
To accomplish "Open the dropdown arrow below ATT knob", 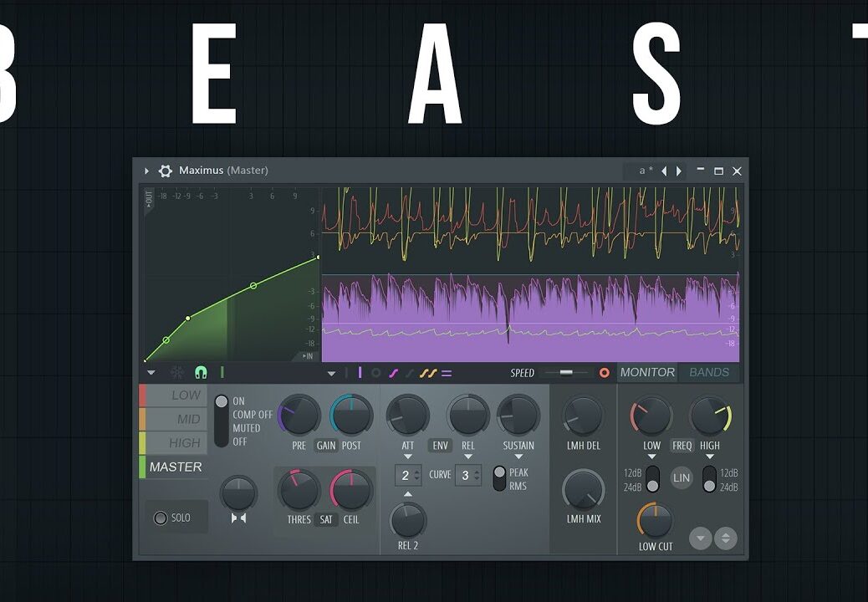I will pyautogui.click(x=408, y=457).
